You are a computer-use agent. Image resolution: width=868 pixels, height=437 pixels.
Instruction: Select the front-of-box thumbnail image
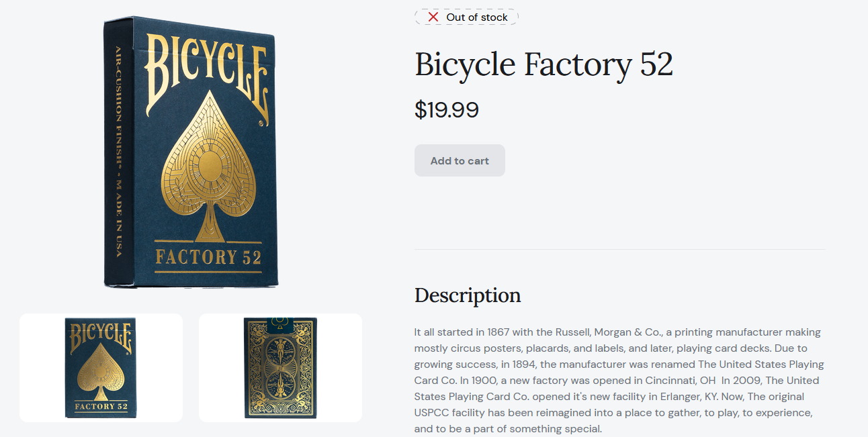(101, 368)
